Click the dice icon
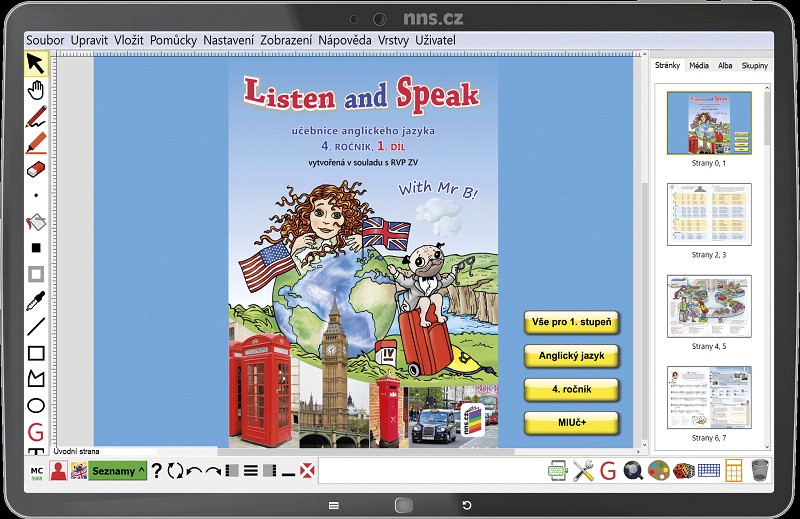This screenshot has width=800, height=519. tap(683, 471)
